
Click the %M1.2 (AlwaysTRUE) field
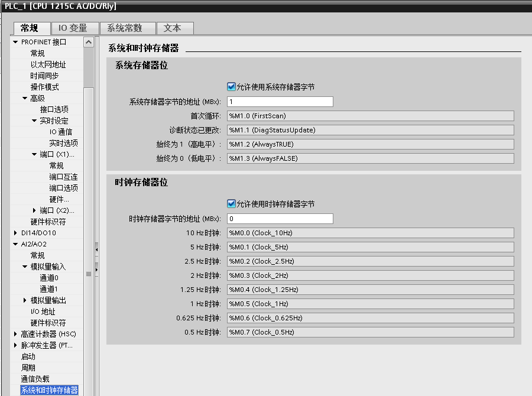[371, 144]
